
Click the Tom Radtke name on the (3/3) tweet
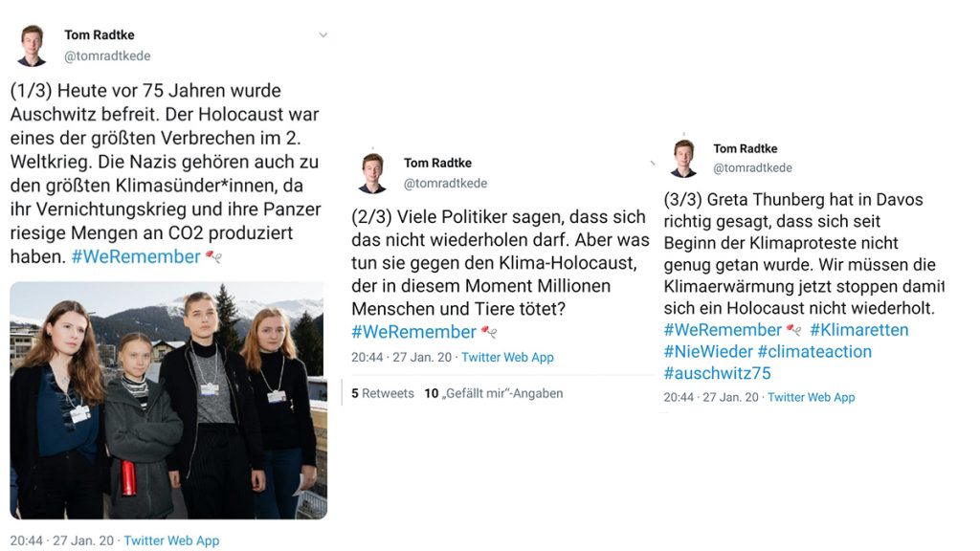[x=746, y=149]
